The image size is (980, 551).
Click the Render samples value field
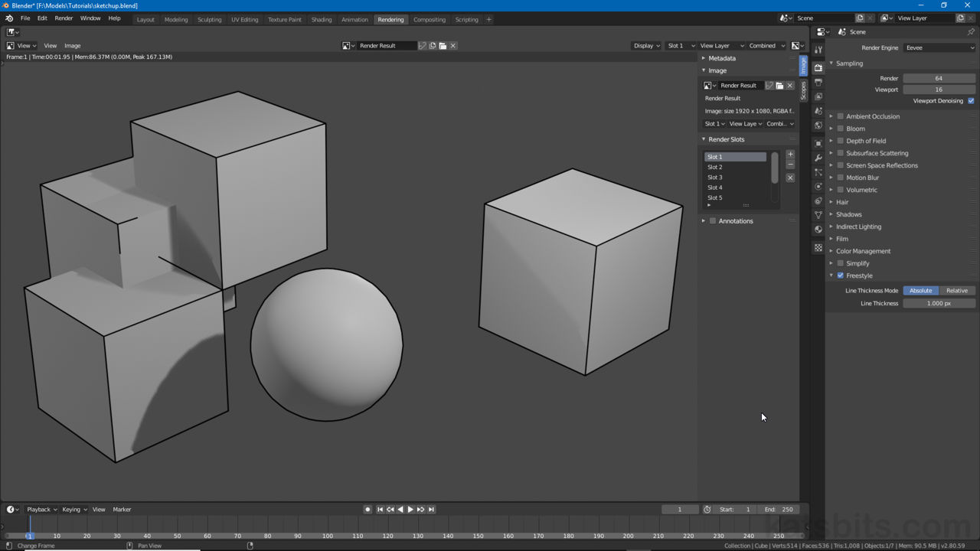tap(939, 78)
